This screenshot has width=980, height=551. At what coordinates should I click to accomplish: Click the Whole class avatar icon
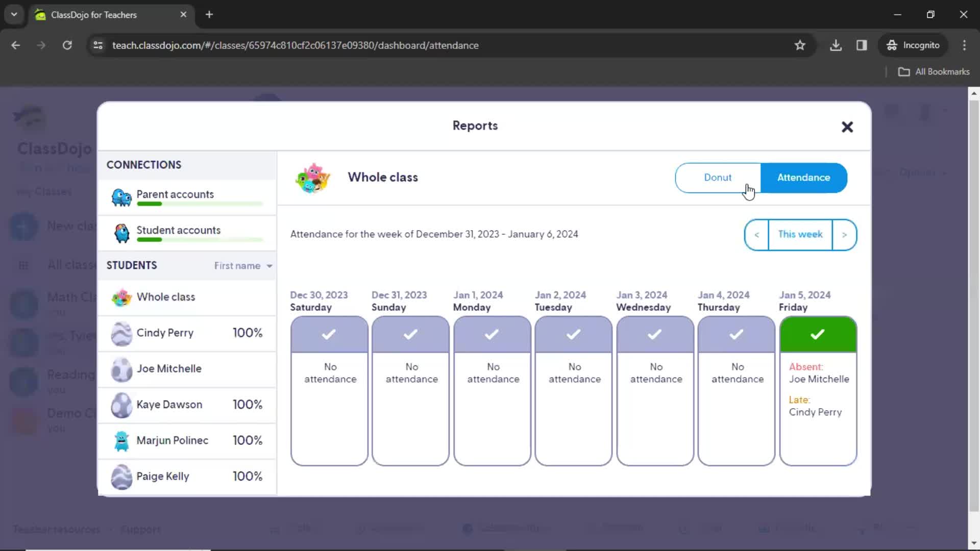click(x=313, y=177)
